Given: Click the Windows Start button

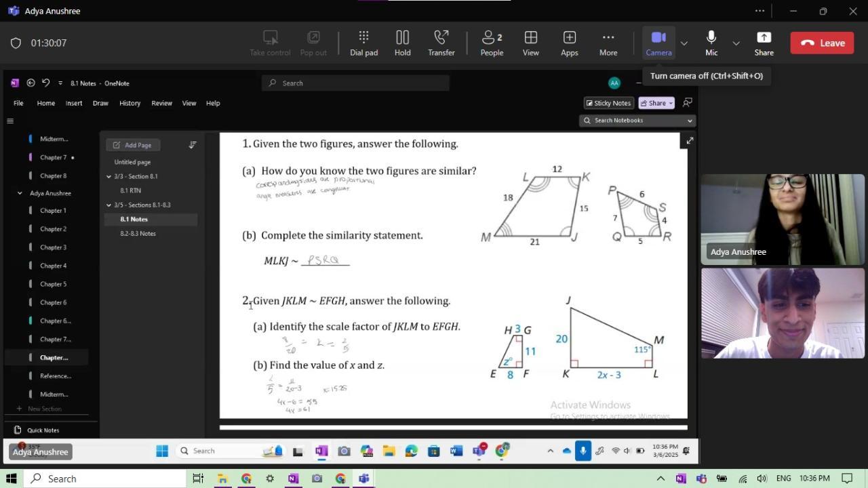Looking at the screenshot, I should tap(11, 479).
